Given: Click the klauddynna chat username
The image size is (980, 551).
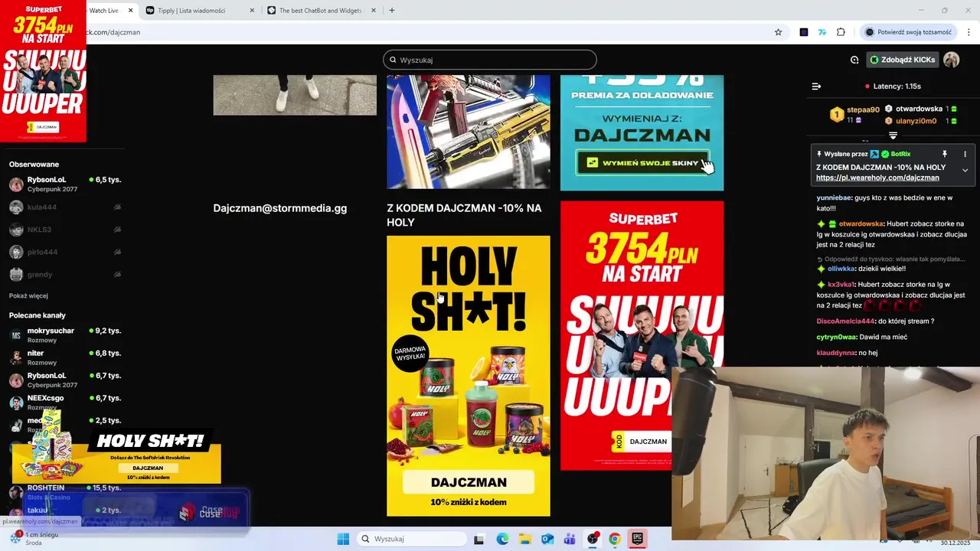Looking at the screenshot, I should click(x=836, y=353).
